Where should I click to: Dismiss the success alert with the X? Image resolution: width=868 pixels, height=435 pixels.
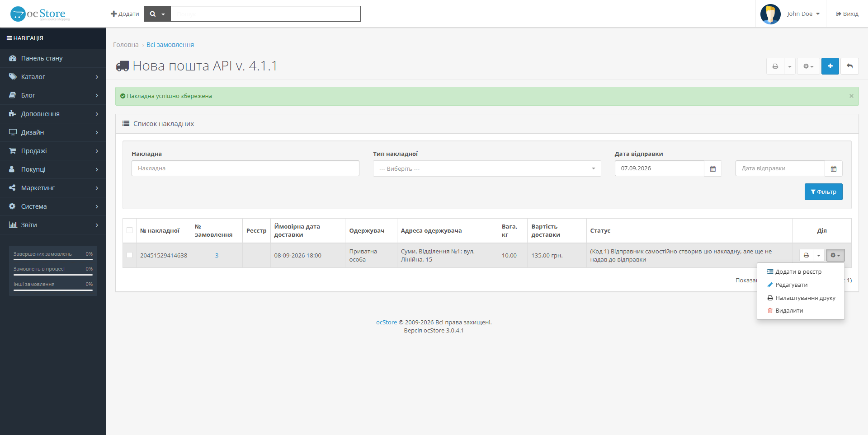pos(851,96)
